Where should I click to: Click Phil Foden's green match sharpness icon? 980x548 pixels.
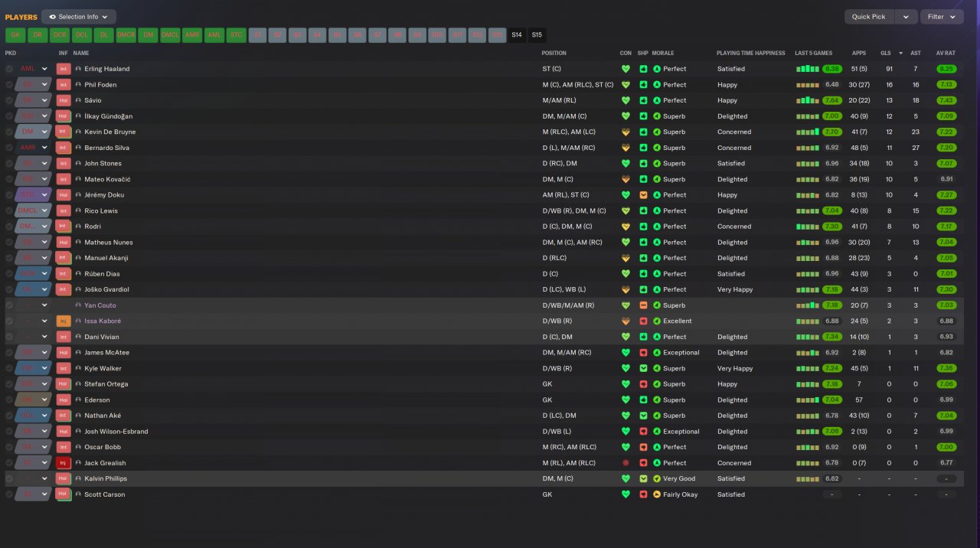[x=643, y=85]
